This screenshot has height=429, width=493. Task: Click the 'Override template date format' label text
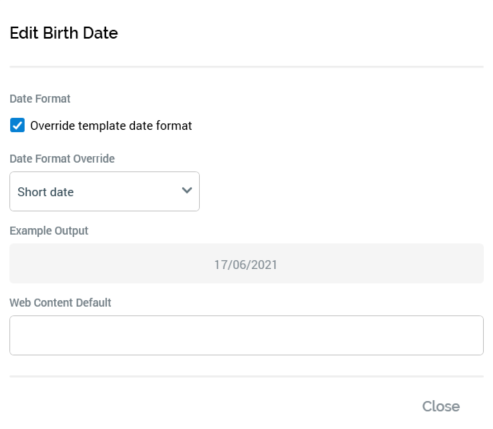click(111, 126)
